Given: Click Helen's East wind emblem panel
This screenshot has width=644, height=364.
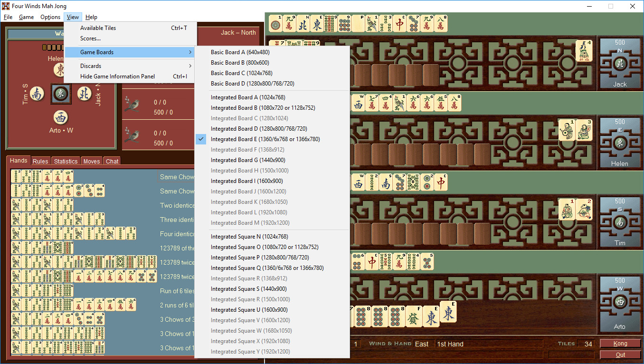Looking at the screenshot, I should [620, 142].
